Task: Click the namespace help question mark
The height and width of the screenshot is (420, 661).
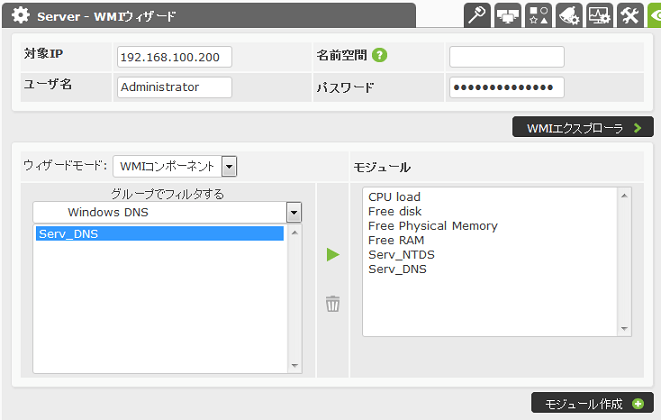Action: pyautogui.click(x=380, y=55)
